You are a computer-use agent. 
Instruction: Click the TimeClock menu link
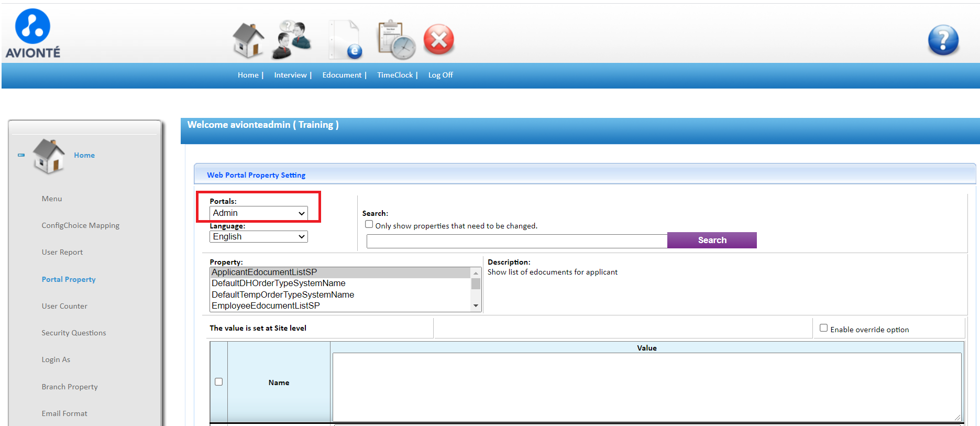(395, 75)
